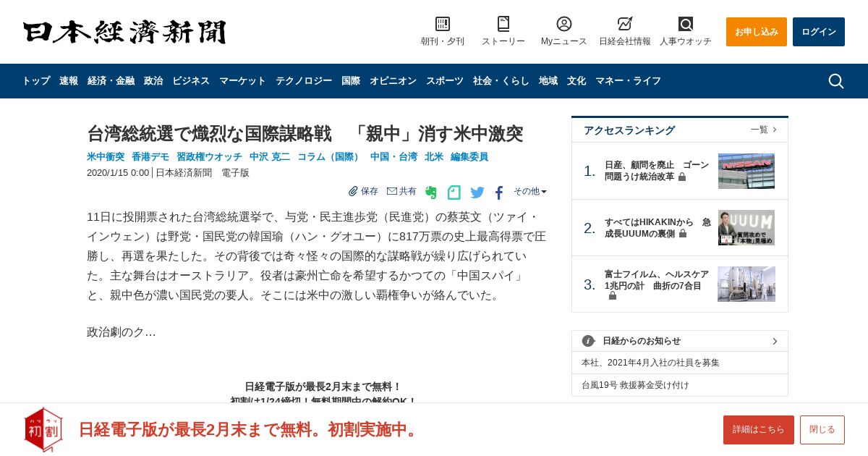Share the article on Twitter

(x=477, y=193)
